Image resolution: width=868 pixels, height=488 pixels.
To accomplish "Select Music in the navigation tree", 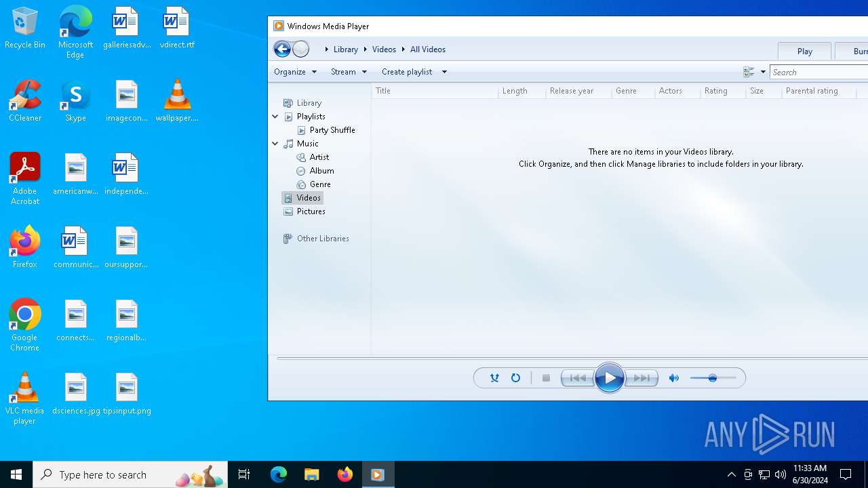I will pos(307,144).
